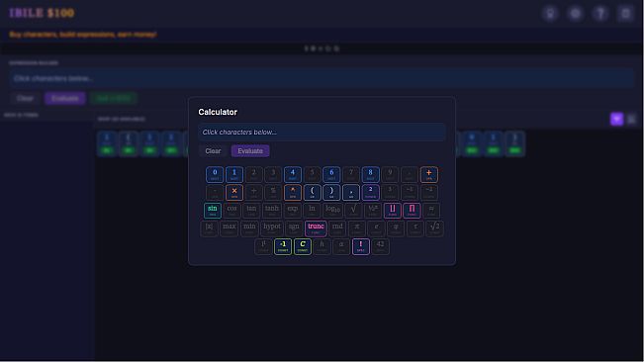This screenshot has height=362, width=644.
Task: Click the calculator Evaluate button
Action: [250, 150]
